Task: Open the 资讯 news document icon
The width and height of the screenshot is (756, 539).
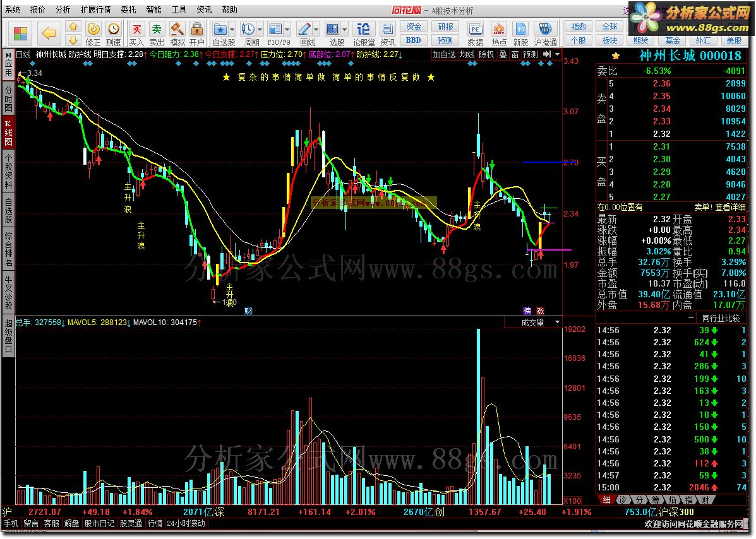Action: [x=387, y=30]
